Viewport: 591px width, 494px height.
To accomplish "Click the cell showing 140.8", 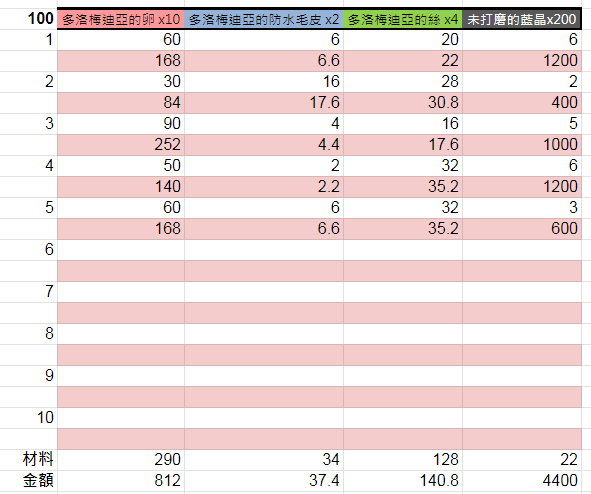I will point(403,480).
